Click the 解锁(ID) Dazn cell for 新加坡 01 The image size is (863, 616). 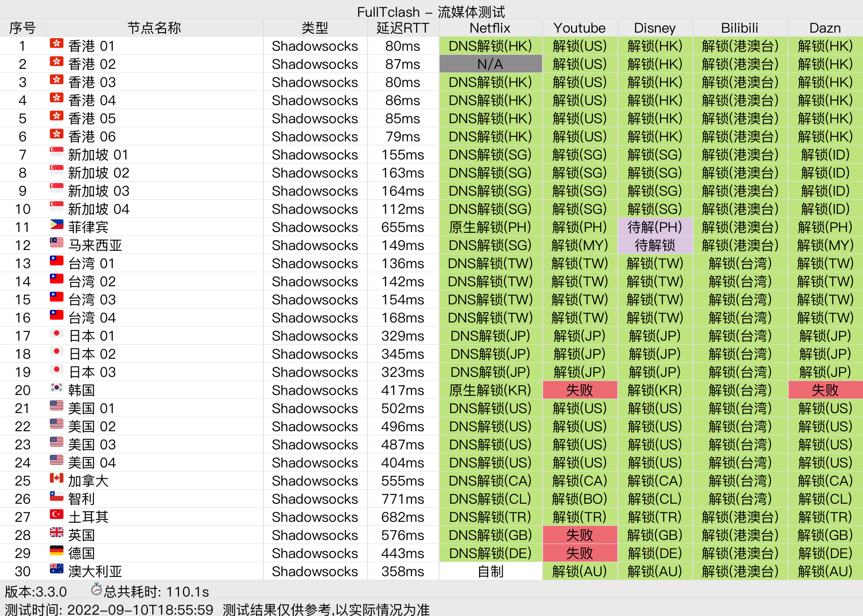(825, 154)
